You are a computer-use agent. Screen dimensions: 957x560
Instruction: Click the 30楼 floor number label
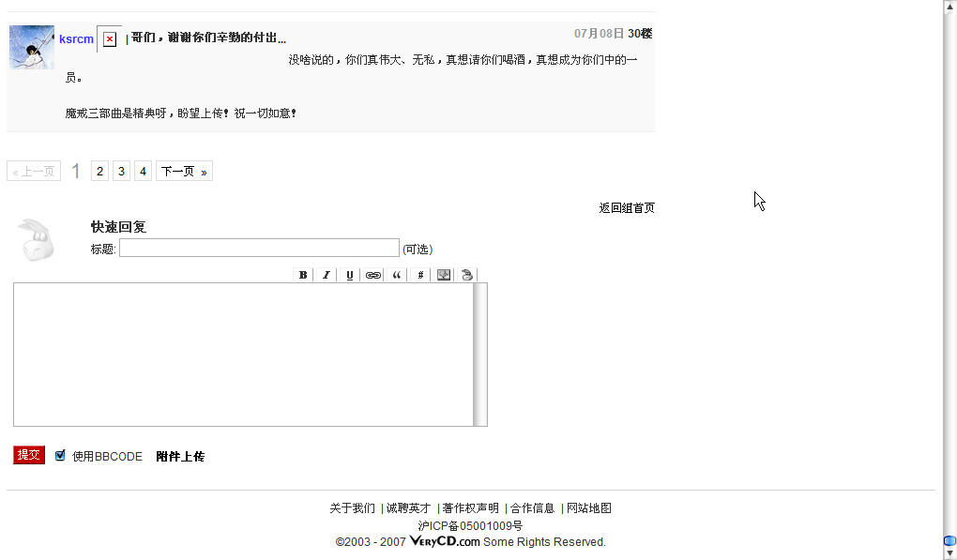point(640,34)
